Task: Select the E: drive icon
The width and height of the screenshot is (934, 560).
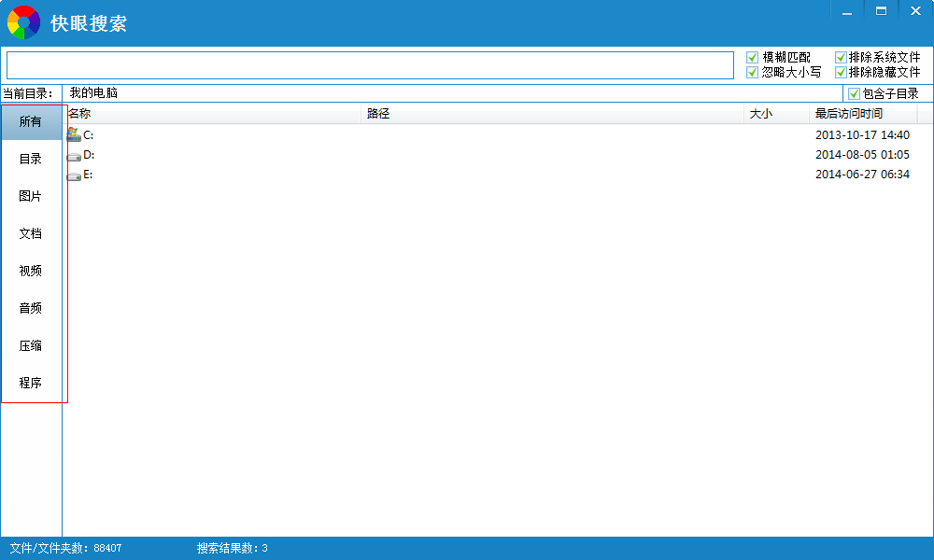Action: click(74, 176)
